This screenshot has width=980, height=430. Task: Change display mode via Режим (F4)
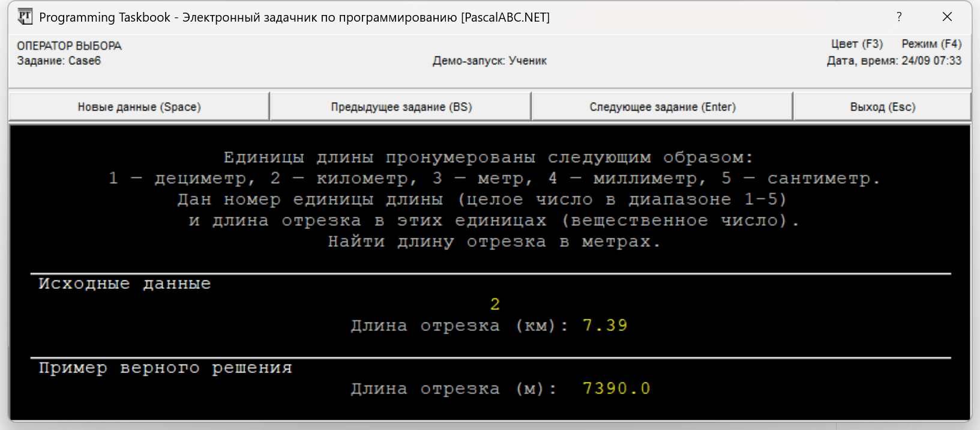click(x=931, y=44)
